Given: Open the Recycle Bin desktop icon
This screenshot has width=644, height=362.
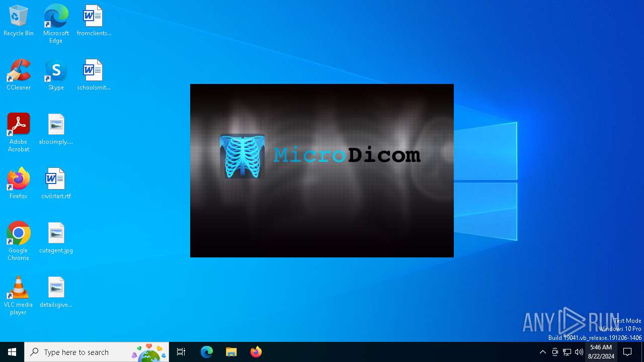Looking at the screenshot, I should pos(19,21).
